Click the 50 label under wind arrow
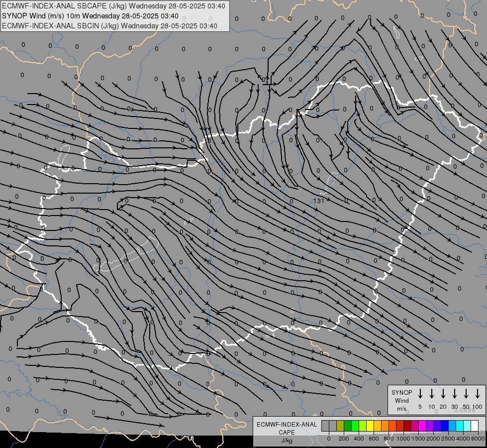The image size is (487, 448). (x=466, y=407)
